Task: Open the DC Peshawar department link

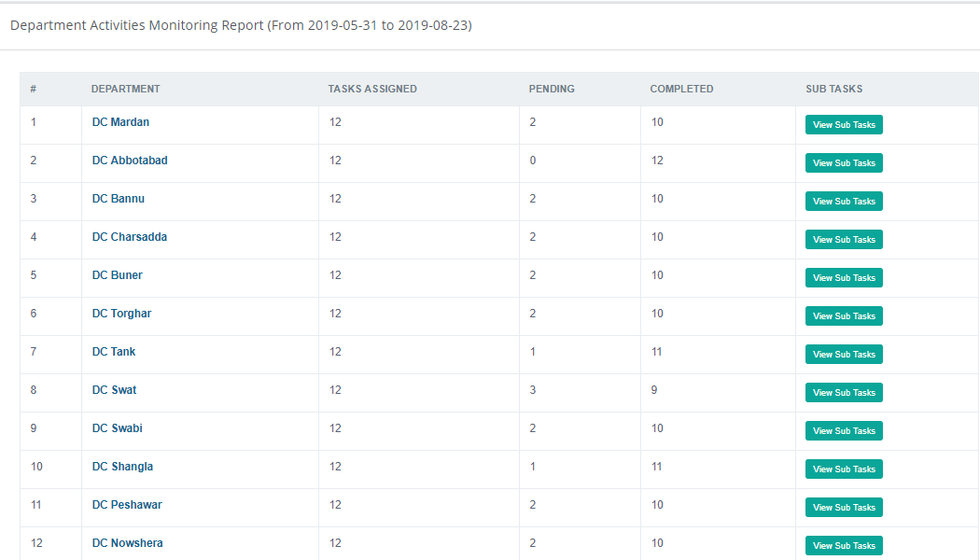Action: coord(127,505)
